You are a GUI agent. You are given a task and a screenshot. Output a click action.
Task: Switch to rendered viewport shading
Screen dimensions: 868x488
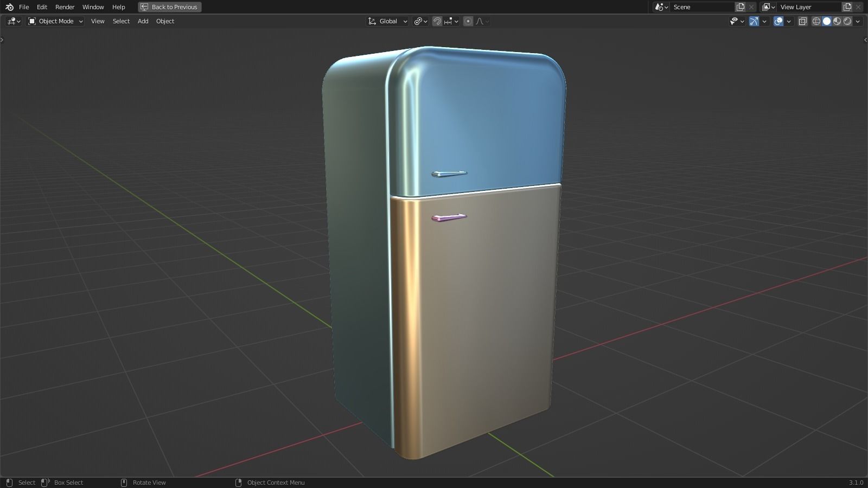847,21
